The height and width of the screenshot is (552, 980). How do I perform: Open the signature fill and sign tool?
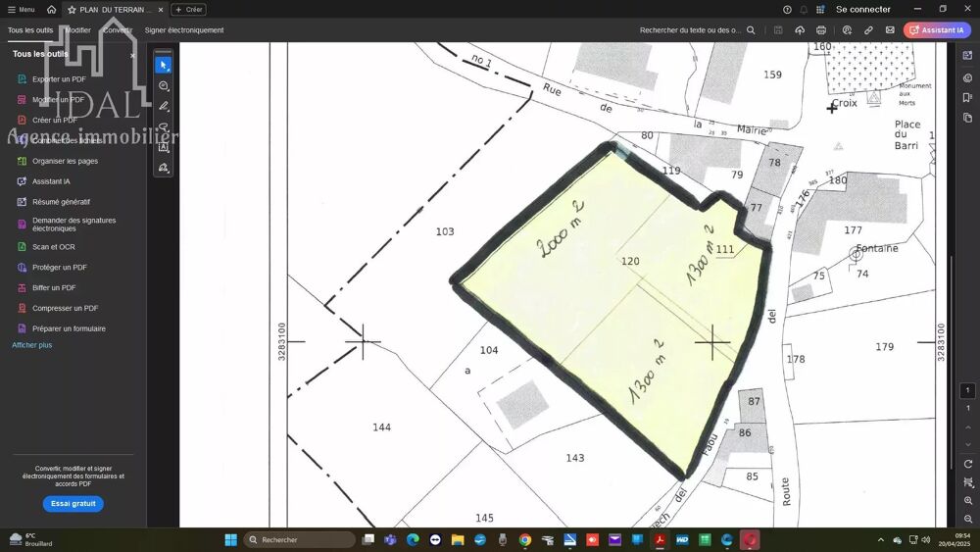pos(163,168)
